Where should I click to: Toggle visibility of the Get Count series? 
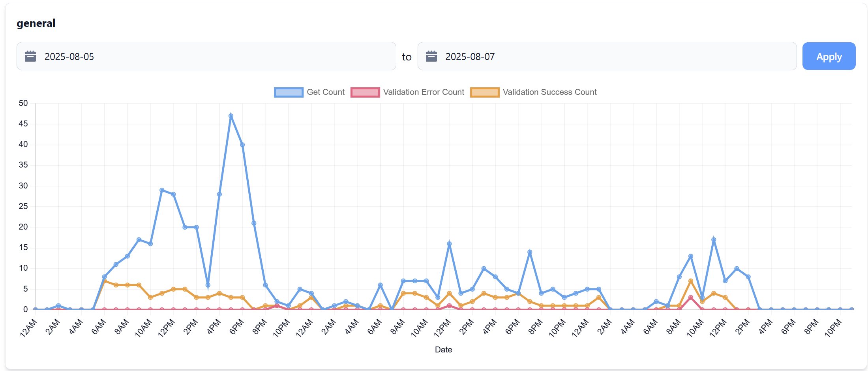click(x=325, y=92)
